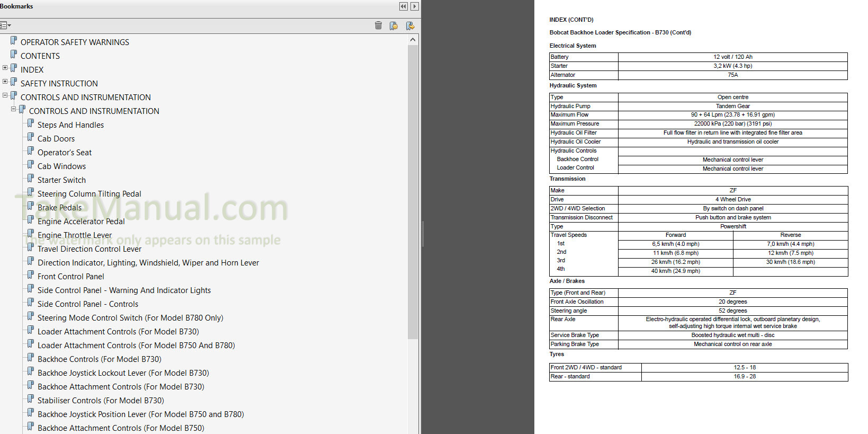Collapse the nested CONTROLS AND INSTRUMENTATION node
Image resolution: width=868 pixels, height=434 pixels.
tap(14, 109)
